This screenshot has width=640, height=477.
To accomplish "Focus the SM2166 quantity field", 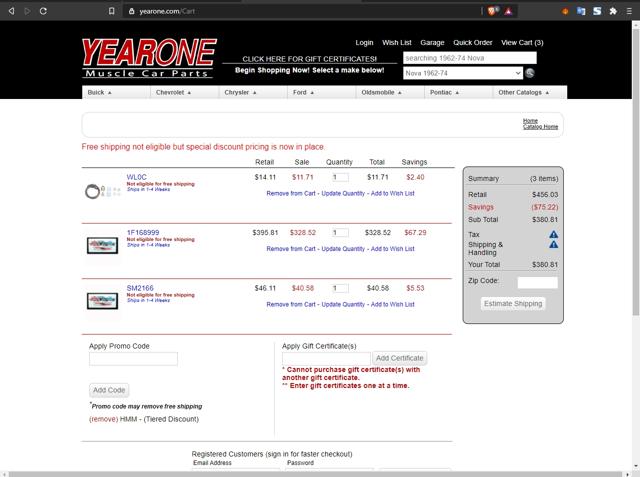I will tap(340, 288).
